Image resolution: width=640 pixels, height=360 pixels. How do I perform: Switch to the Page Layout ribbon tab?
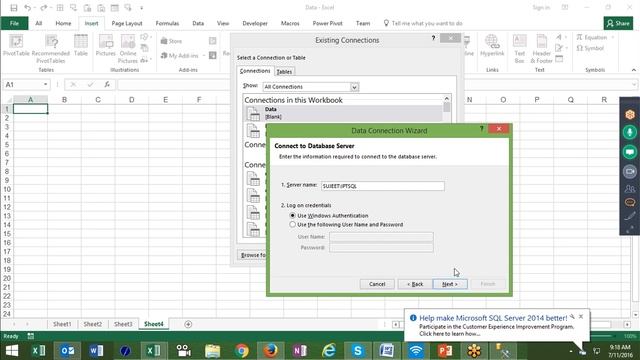127,23
